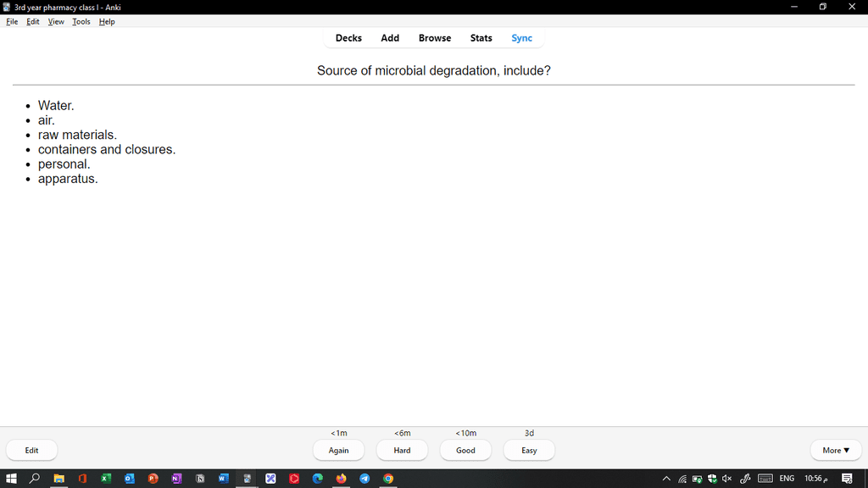Viewport: 868px width, 488px height.
Task: Open the File menu
Action: (x=12, y=21)
